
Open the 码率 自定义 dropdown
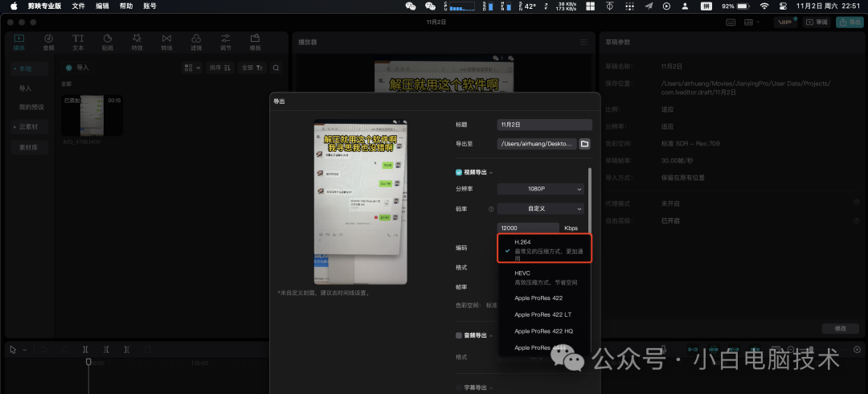(x=541, y=209)
